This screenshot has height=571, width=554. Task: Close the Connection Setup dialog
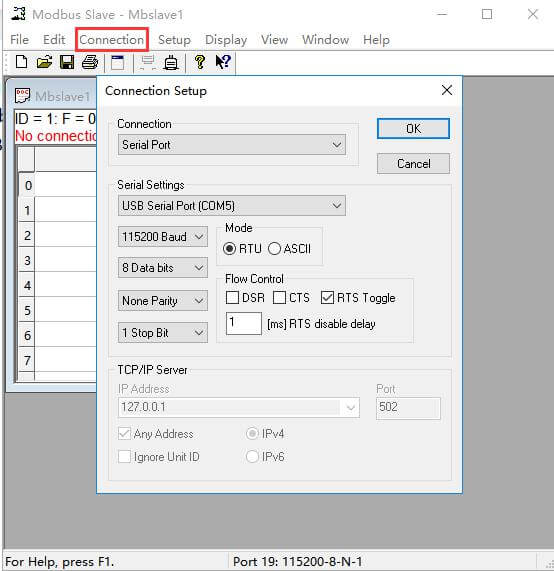tap(447, 90)
